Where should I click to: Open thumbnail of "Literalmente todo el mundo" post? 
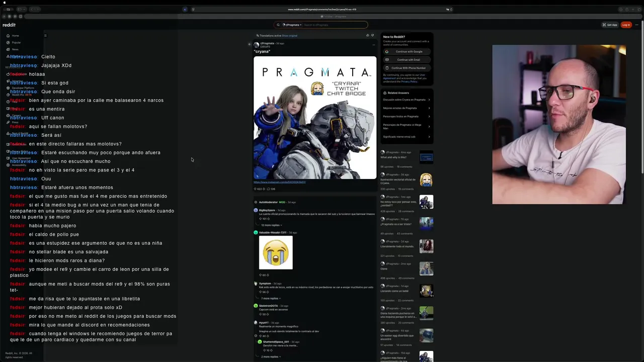pos(426,246)
